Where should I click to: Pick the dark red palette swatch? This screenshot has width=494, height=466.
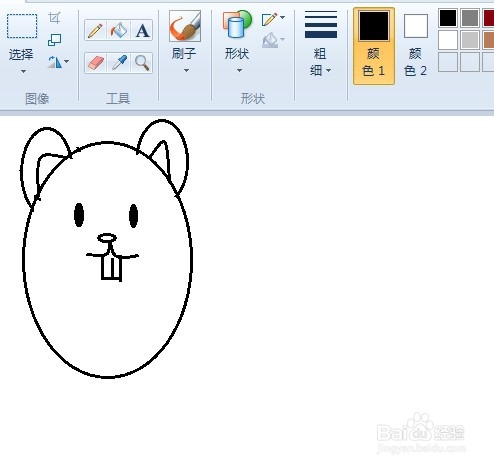[x=489, y=18]
